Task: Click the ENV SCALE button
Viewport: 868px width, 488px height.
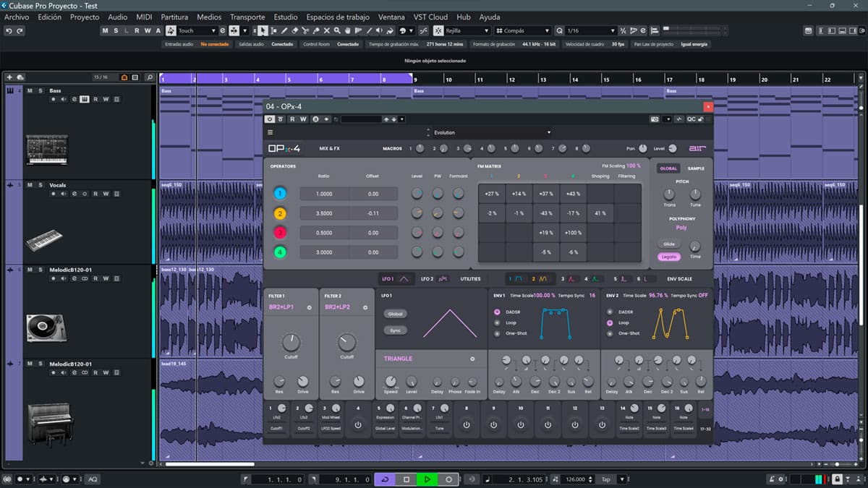Action: (679, 278)
